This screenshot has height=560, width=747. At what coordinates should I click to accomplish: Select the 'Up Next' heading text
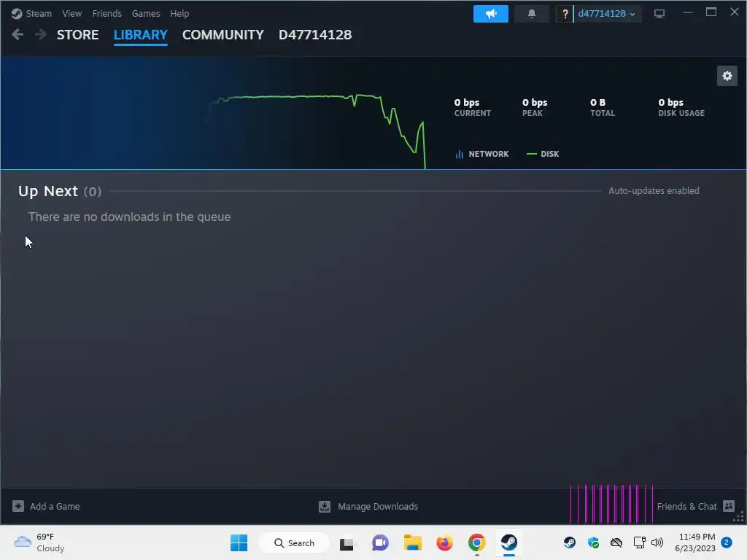48,191
